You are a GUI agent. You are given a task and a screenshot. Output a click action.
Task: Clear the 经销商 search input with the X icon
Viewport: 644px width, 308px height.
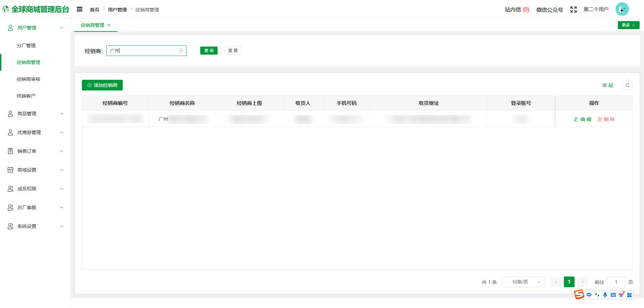tap(181, 51)
